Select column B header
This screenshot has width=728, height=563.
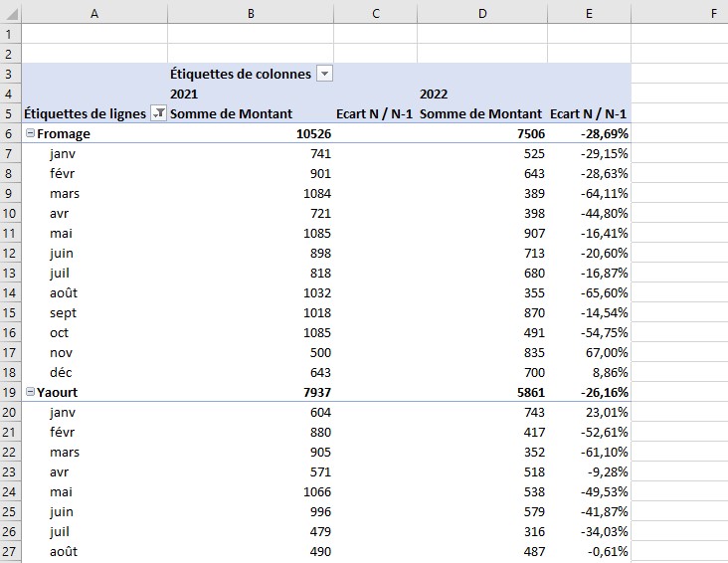pos(251,14)
